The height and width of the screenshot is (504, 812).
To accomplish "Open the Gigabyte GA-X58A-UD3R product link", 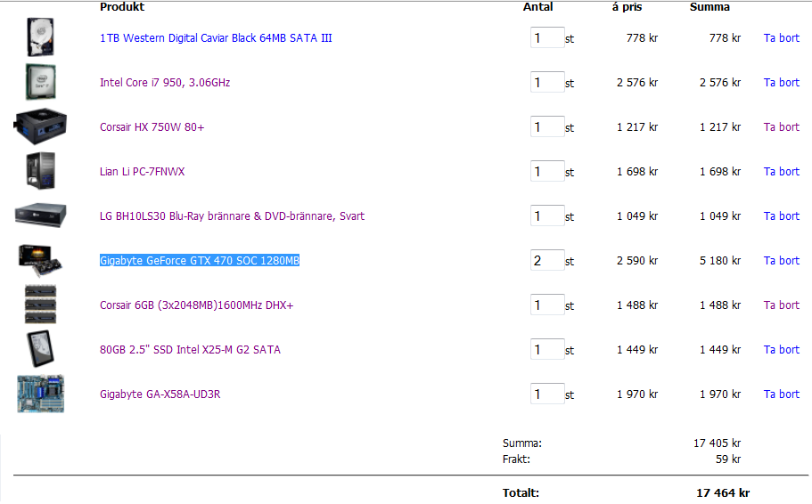I will (x=160, y=394).
